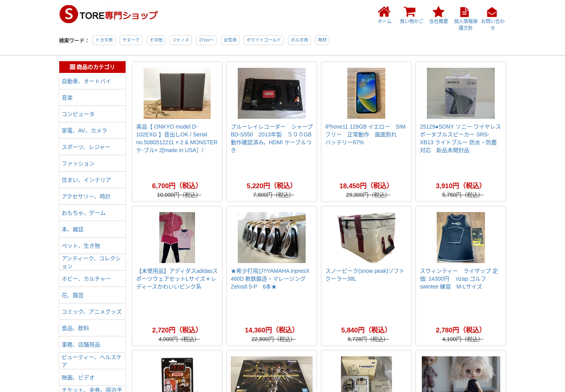
Task: Open category ホビー、カルチャー
Action: 92,279
